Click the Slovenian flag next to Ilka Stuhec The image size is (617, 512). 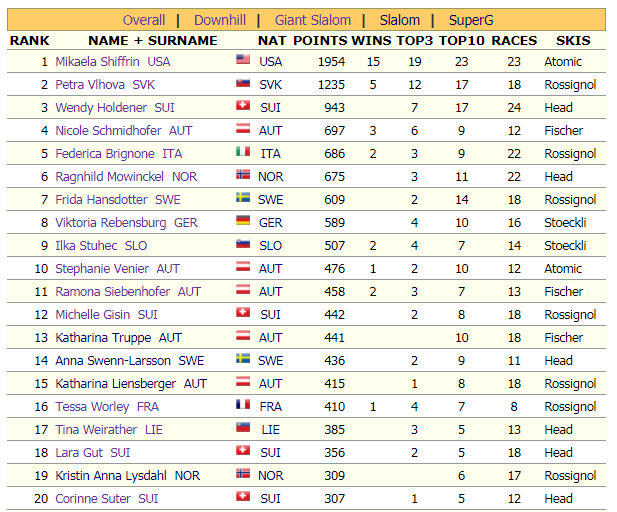coord(242,245)
